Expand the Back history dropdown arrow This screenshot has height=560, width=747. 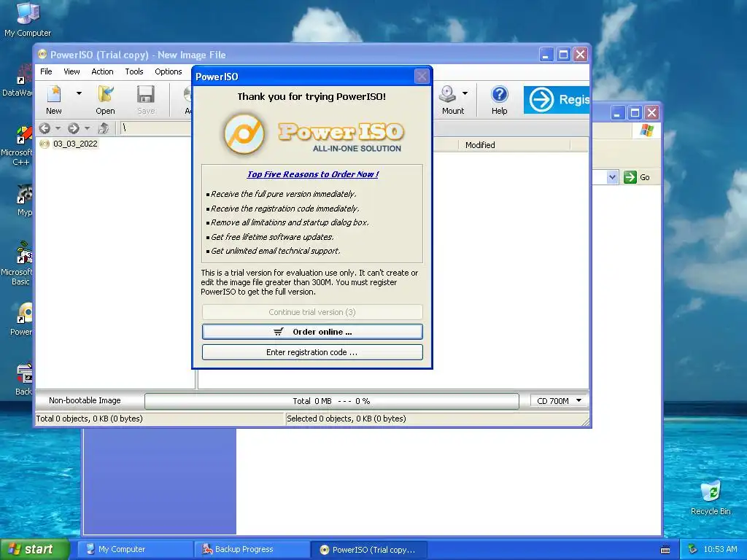58,128
